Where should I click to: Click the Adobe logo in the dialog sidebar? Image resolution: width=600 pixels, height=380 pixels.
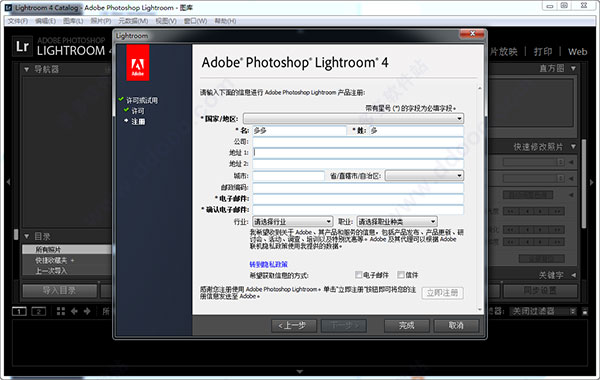click(x=138, y=62)
